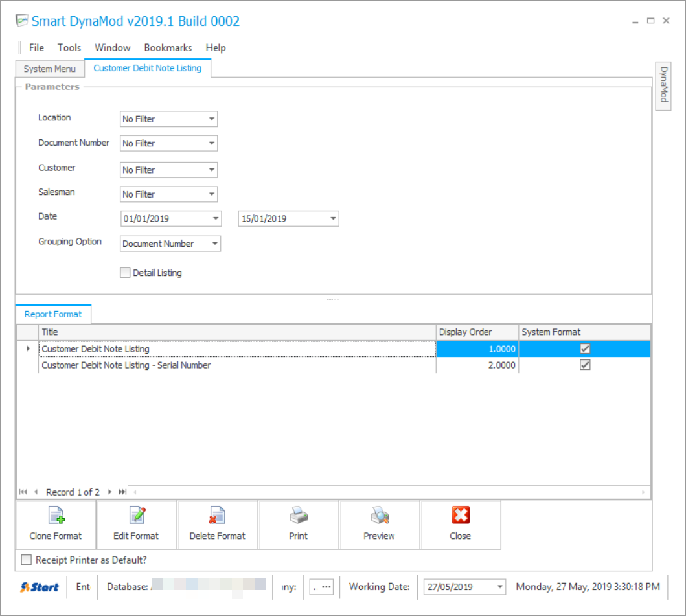Open the Help menu

click(x=216, y=48)
